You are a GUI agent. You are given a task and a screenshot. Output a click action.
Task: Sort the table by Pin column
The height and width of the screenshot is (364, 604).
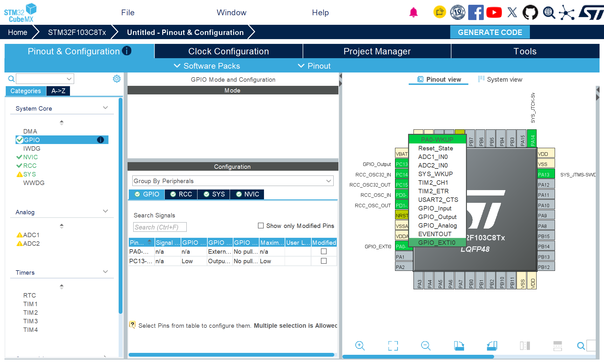[x=141, y=243]
